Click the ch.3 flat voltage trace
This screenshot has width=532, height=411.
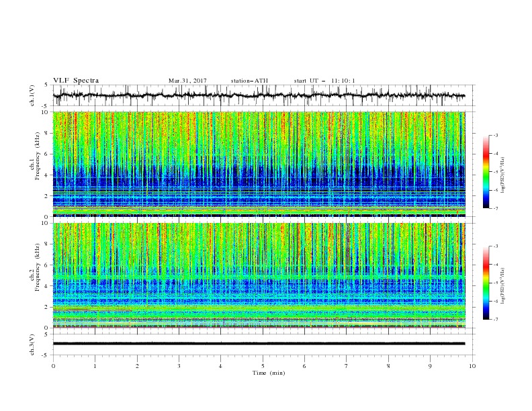pos(259,344)
